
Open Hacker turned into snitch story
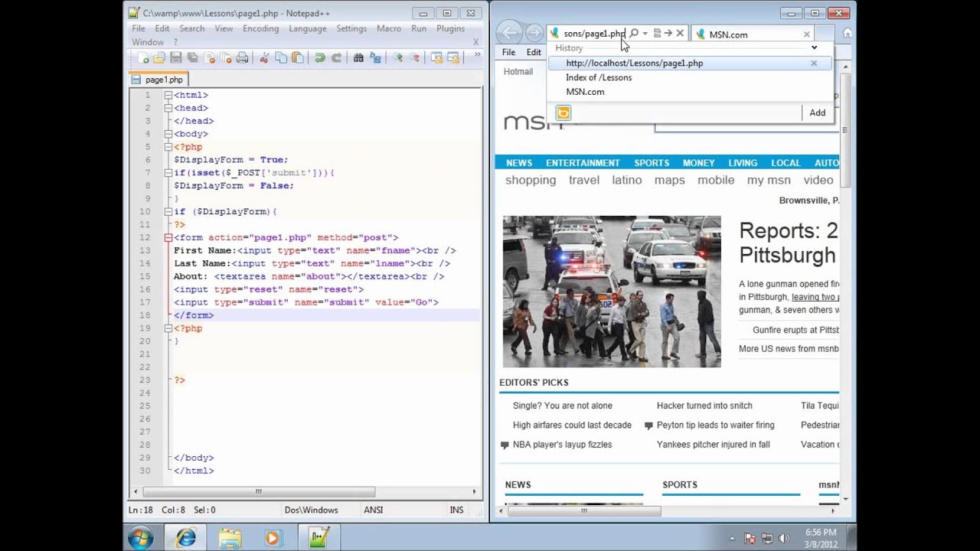[x=704, y=406]
